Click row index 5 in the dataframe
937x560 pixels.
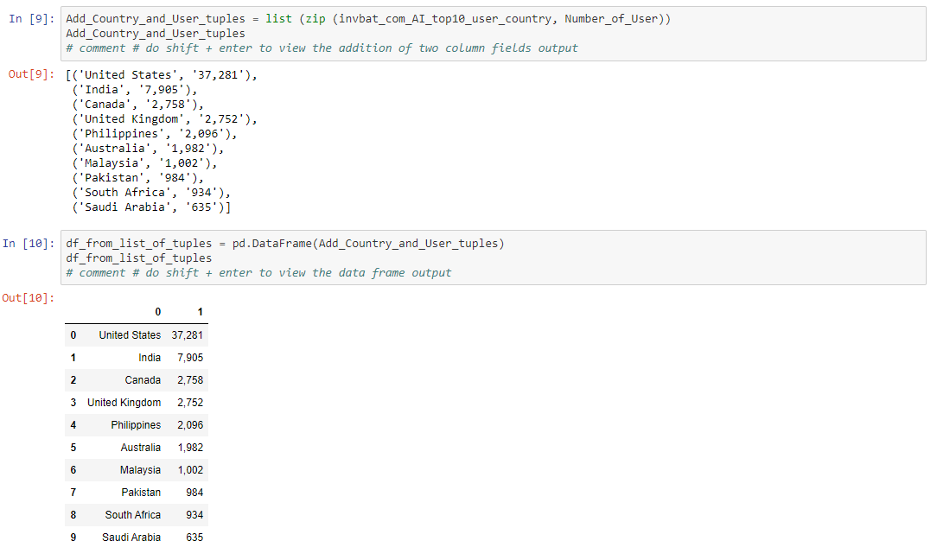[x=73, y=448]
